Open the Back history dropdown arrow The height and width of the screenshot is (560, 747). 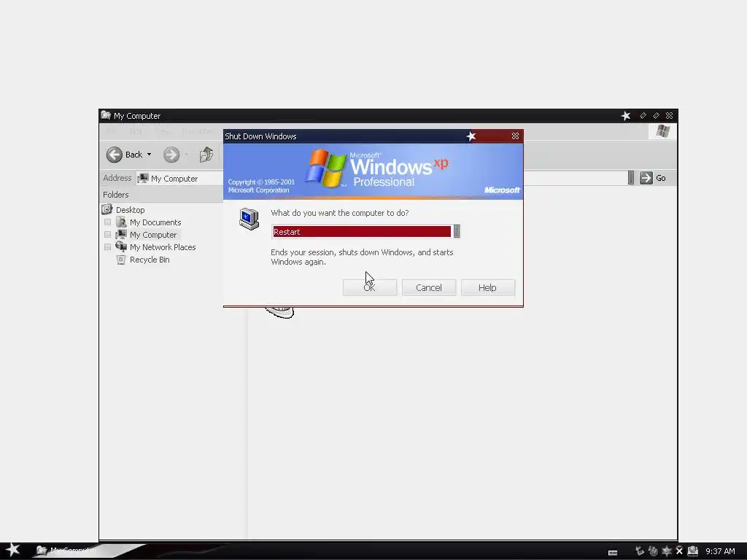149,155
